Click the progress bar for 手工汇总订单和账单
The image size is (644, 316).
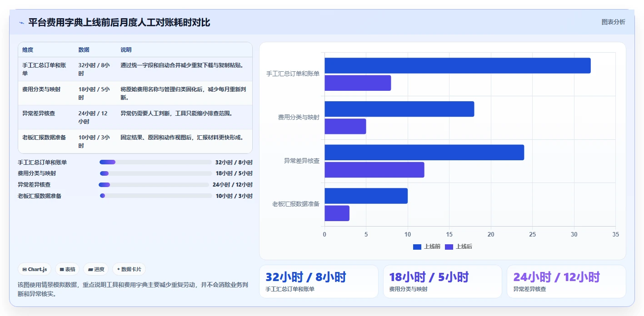155,162
